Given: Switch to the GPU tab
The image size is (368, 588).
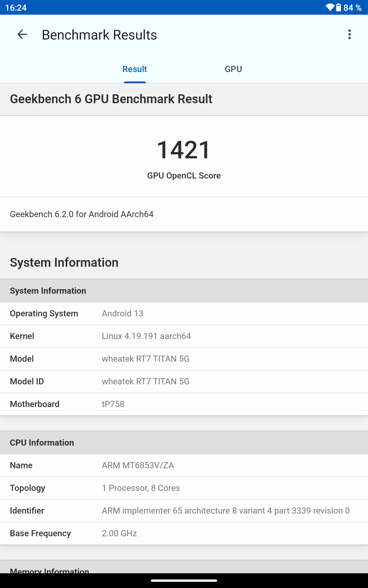Looking at the screenshot, I should (x=233, y=69).
